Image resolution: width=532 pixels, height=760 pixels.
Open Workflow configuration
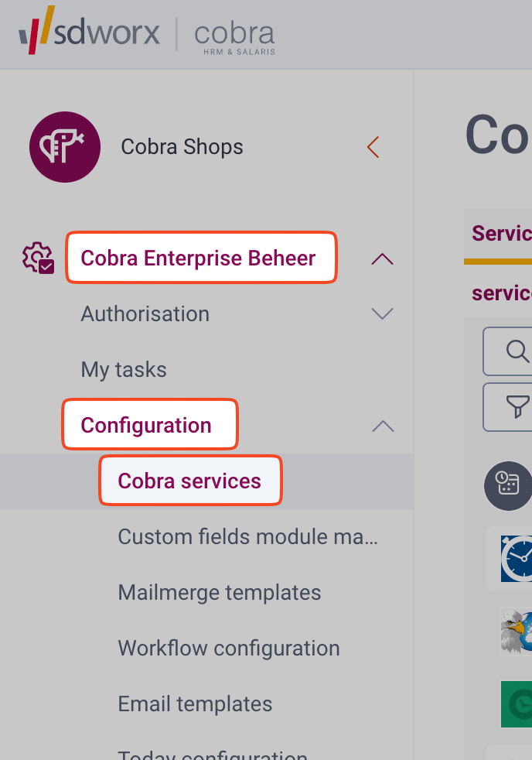click(228, 649)
